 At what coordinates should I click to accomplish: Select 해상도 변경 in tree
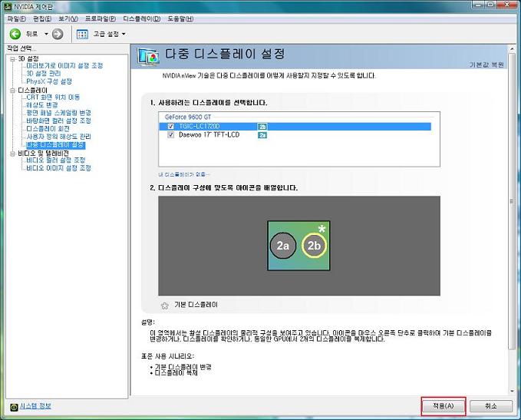click(x=42, y=105)
